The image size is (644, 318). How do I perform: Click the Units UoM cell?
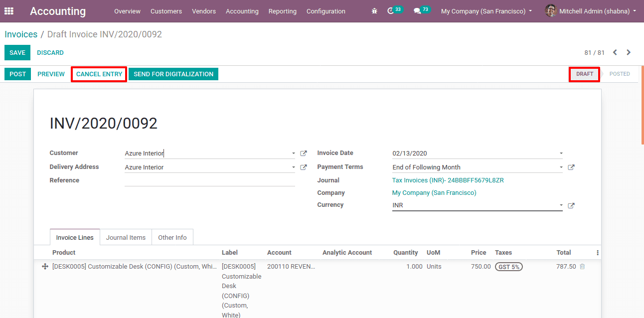coord(434,267)
